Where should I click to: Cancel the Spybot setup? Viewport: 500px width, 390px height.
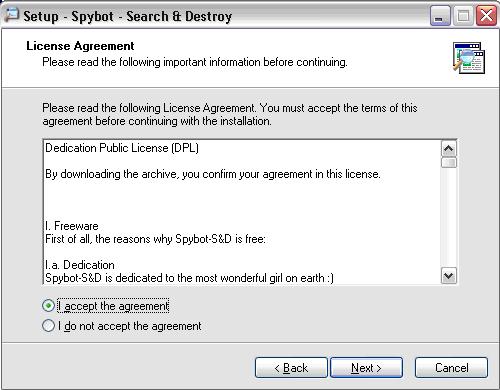click(451, 368)
